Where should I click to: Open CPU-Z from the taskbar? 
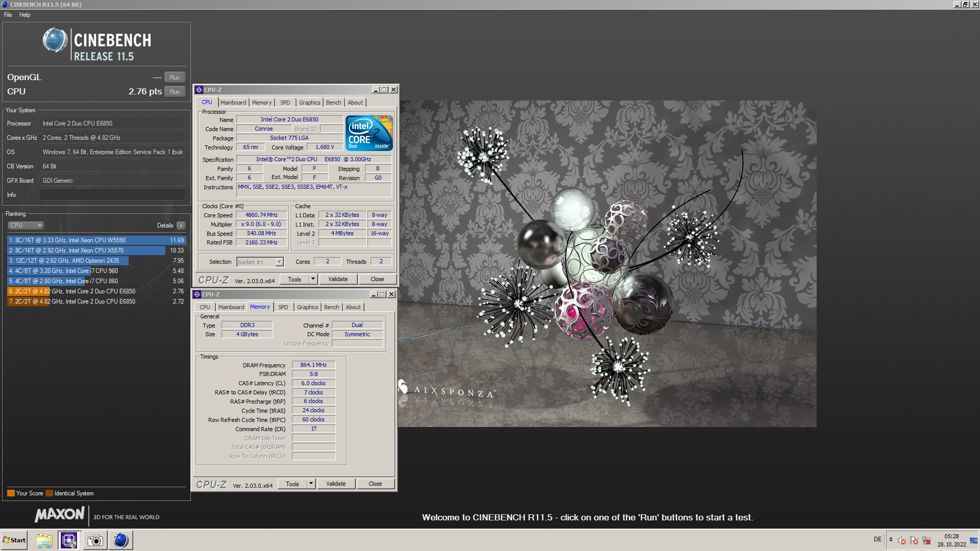[x=68, y=540]
